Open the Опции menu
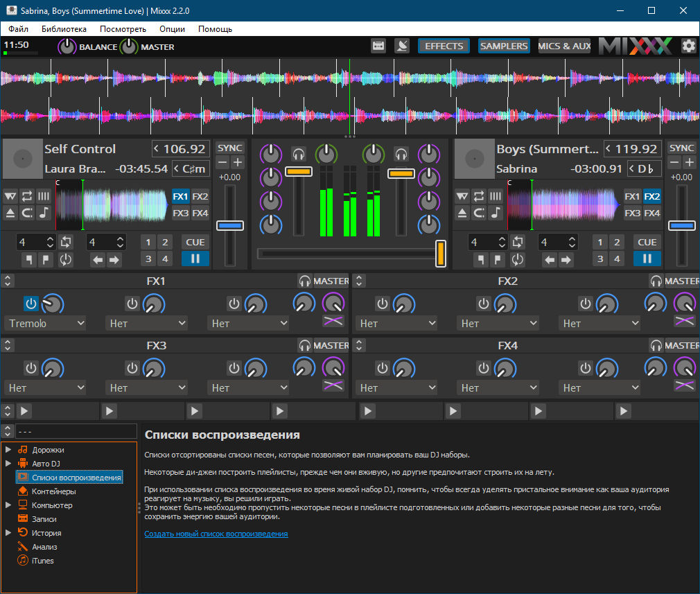Image resolution: width=700 pixels, height=594 pixels. click(172, 29)
